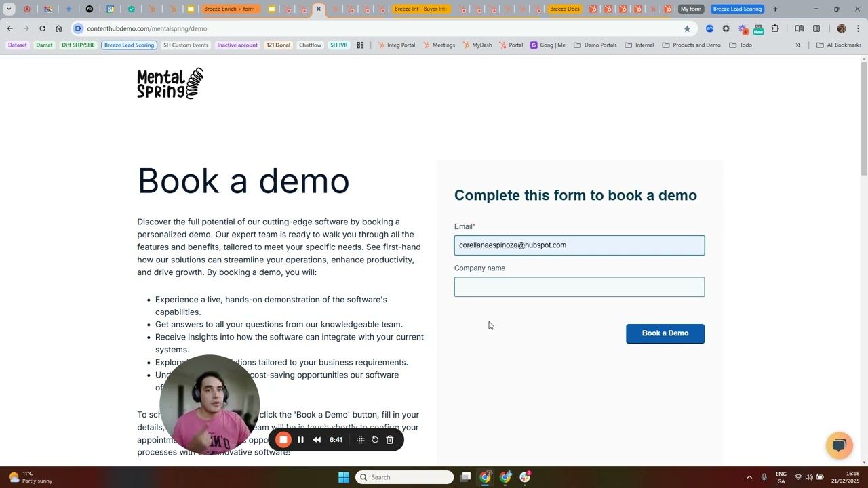The height and width of the screenshot is (488, 868).
Task: Bookmark this page with the star
Action: (687, 28)
